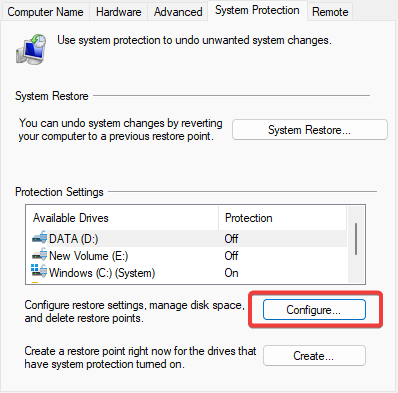
Task: Click the System Protection monitor icon
Action: (31, 49)
